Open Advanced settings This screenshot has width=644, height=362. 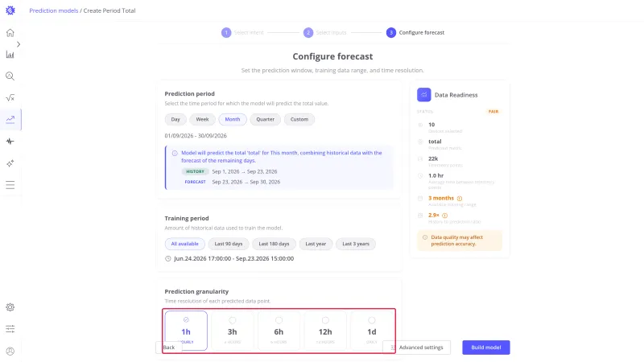[416, 348]
